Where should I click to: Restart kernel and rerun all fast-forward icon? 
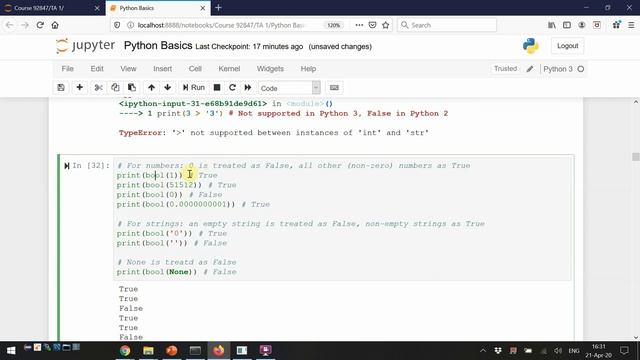click(x=248, y=88)
